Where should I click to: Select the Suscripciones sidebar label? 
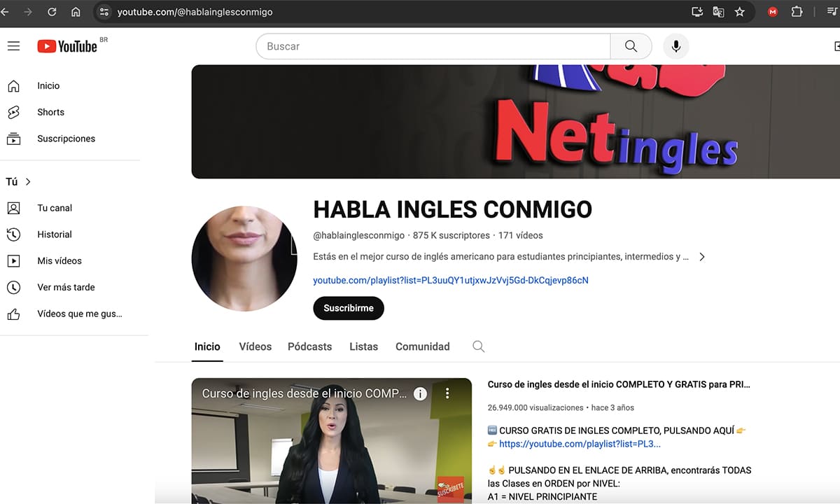66,139
